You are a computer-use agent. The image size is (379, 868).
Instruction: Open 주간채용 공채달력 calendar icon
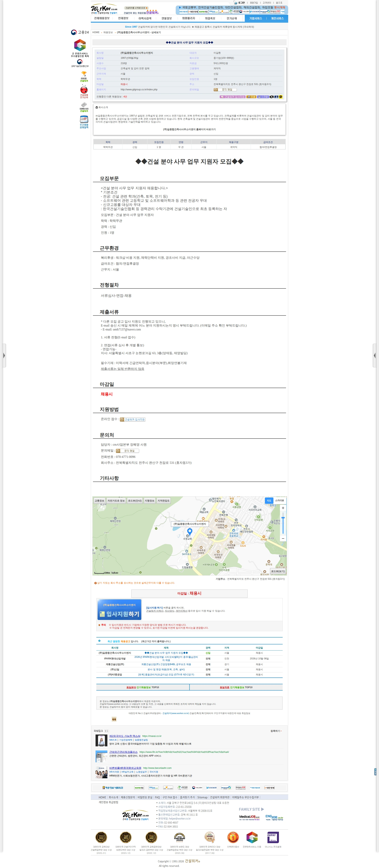click(84, 122)
